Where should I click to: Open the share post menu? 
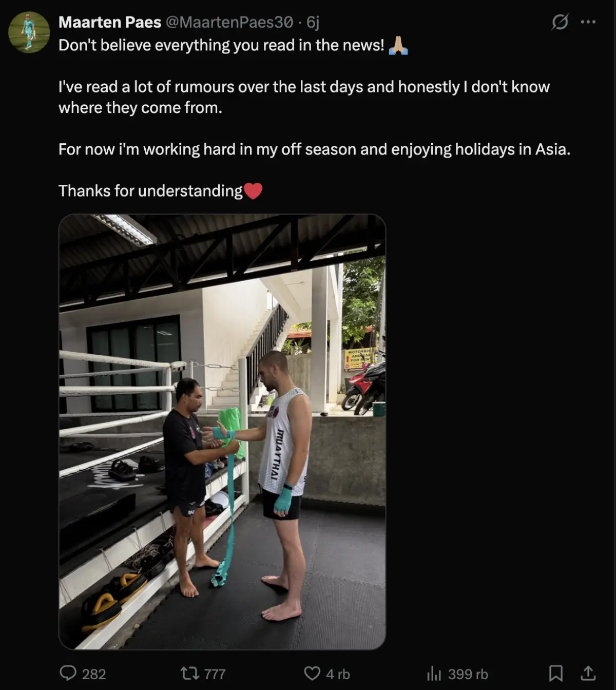[588, 673]
